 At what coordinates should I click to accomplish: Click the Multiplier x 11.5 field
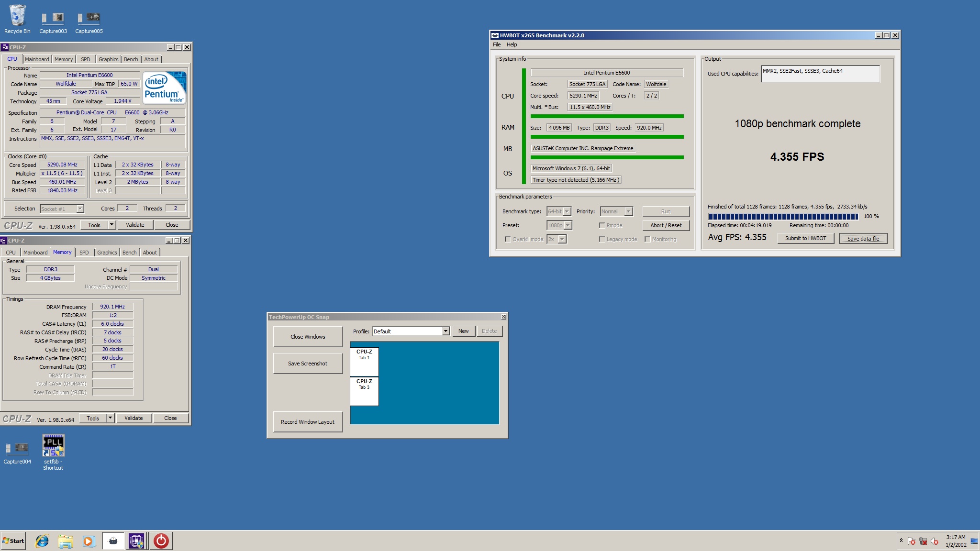tap(62, 173)
